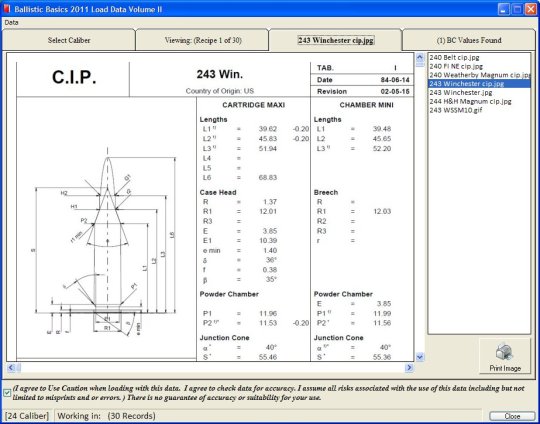Select 240 Belt cip.jpg in file list
The width and height of the screenshot is (540, 424).
(454, 58)
